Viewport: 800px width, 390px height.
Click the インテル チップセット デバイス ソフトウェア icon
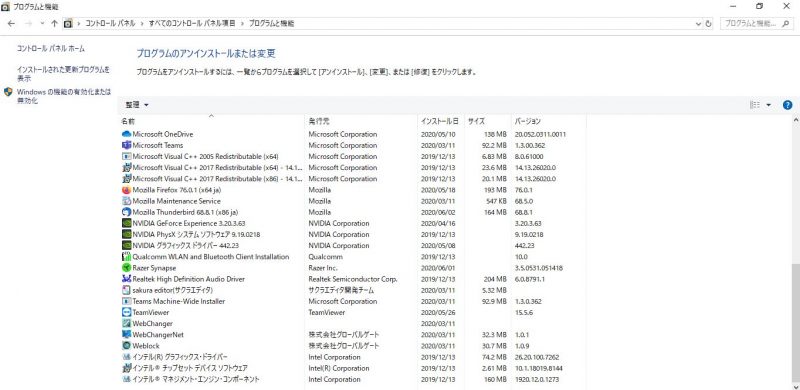click(x=127, y=368)
